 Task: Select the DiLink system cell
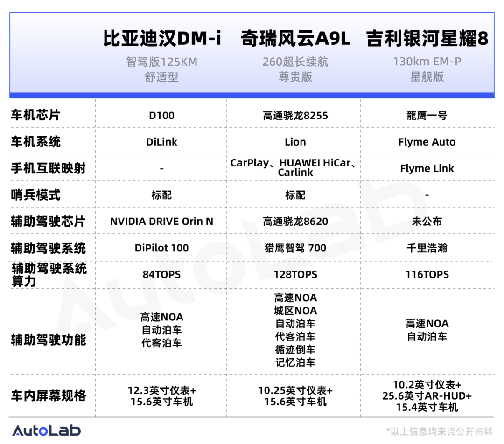click(x=161, y=142)
